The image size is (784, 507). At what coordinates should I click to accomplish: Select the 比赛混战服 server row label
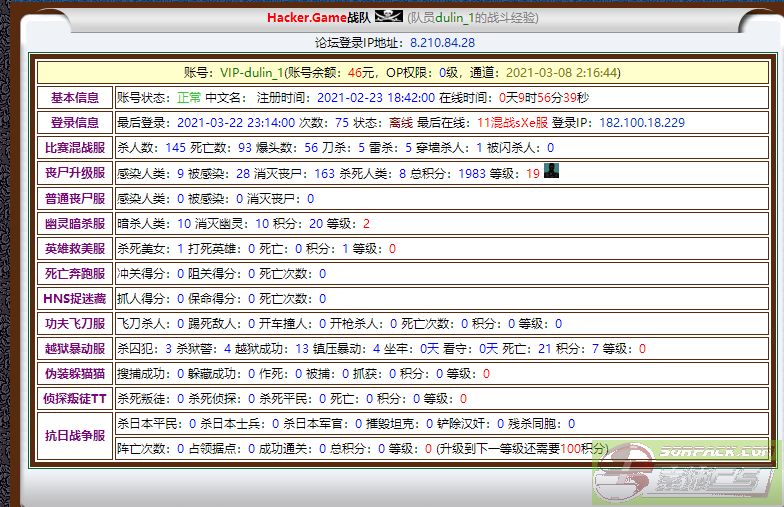[x=75, y=148]
